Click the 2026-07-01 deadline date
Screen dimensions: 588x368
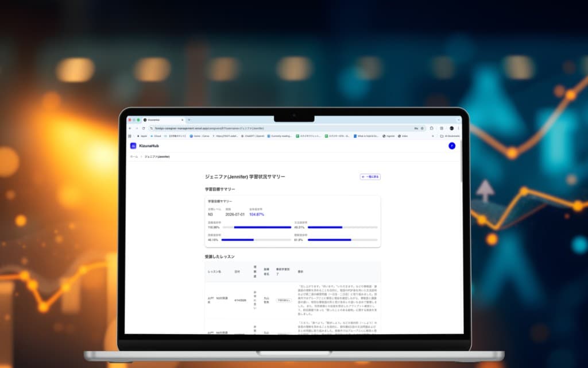pyautogui.click(x=235, y=214)
